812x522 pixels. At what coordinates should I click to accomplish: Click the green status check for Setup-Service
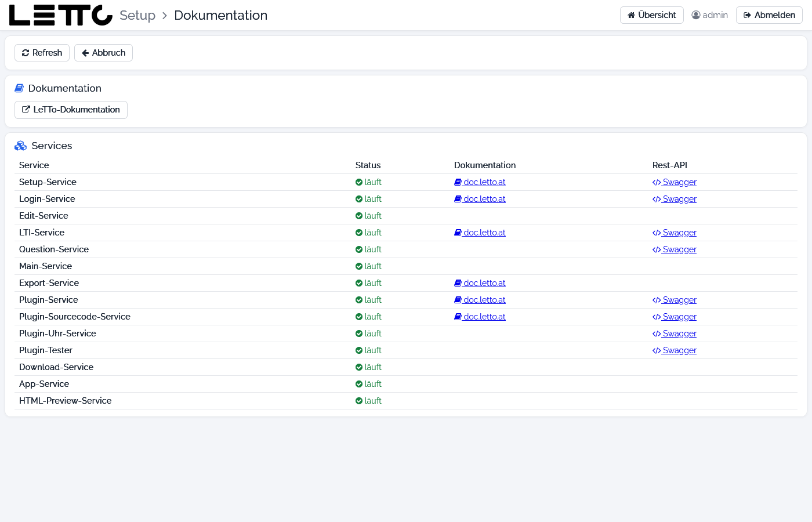pyautogui.click(x=359, y=182)
